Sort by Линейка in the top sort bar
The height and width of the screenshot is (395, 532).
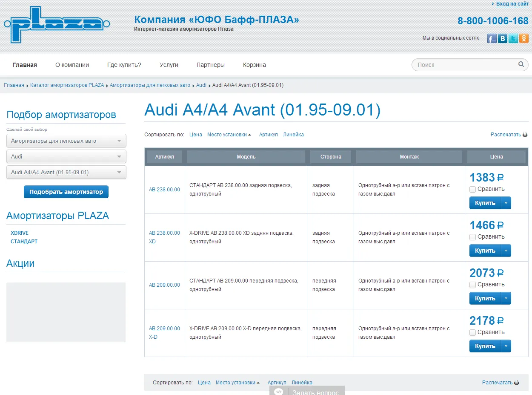(294, 135)
